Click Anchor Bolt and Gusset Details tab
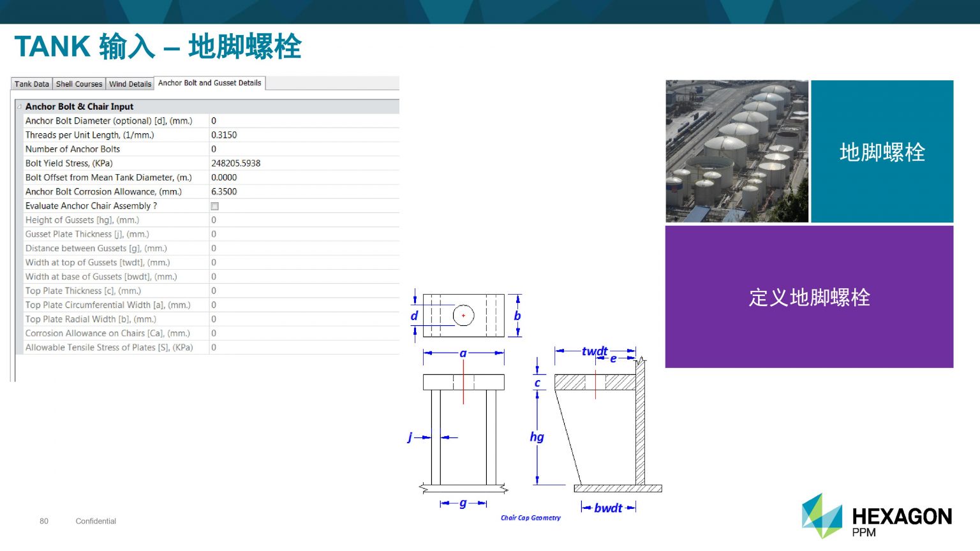Viewport: 980px width, 551px height. (x=209, y=83)
